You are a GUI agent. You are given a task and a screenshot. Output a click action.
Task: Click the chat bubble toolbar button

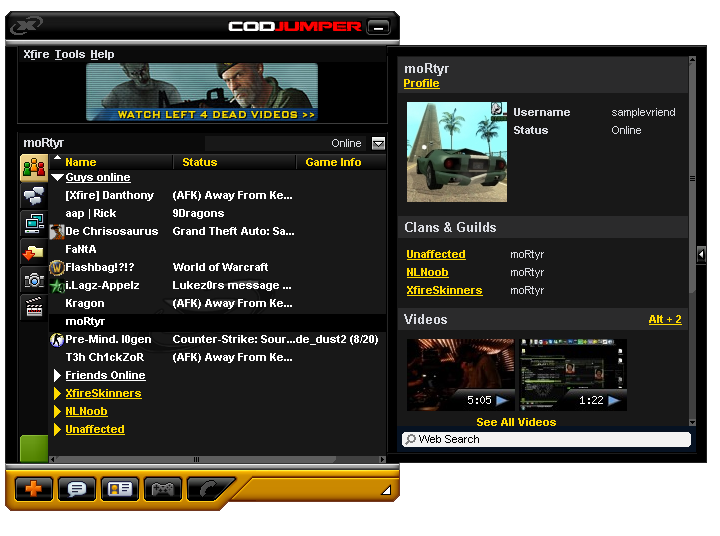coord(77,489)
